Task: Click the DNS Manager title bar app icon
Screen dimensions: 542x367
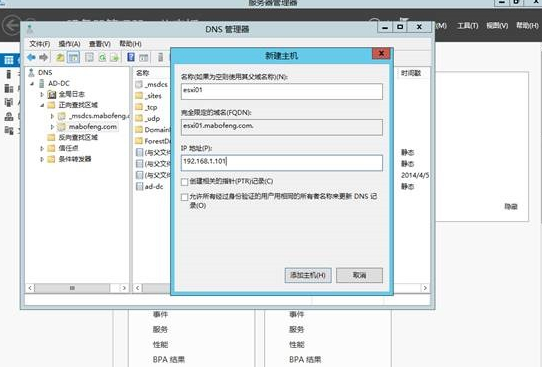Action: pyautogui.click(x=30, y=29)
